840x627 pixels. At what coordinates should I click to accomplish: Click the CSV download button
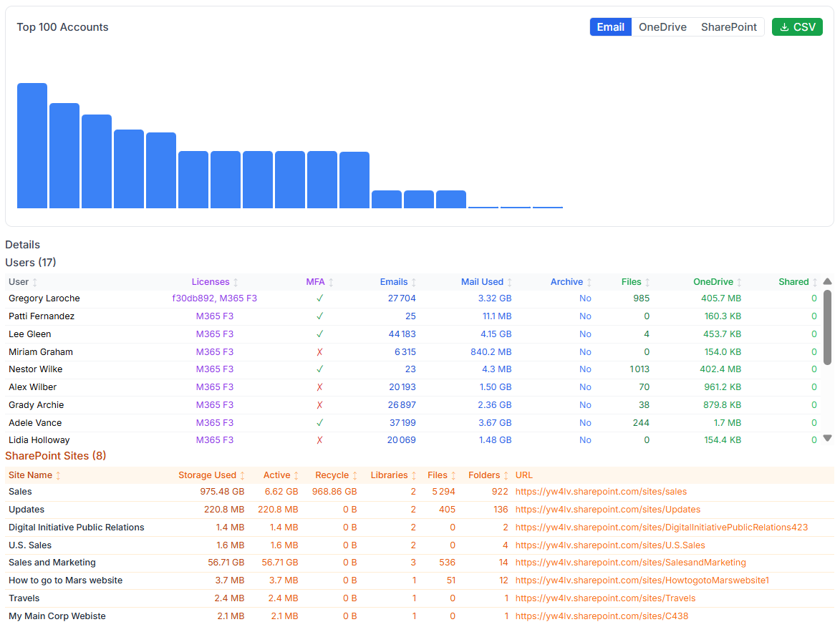tap(797, 27)
